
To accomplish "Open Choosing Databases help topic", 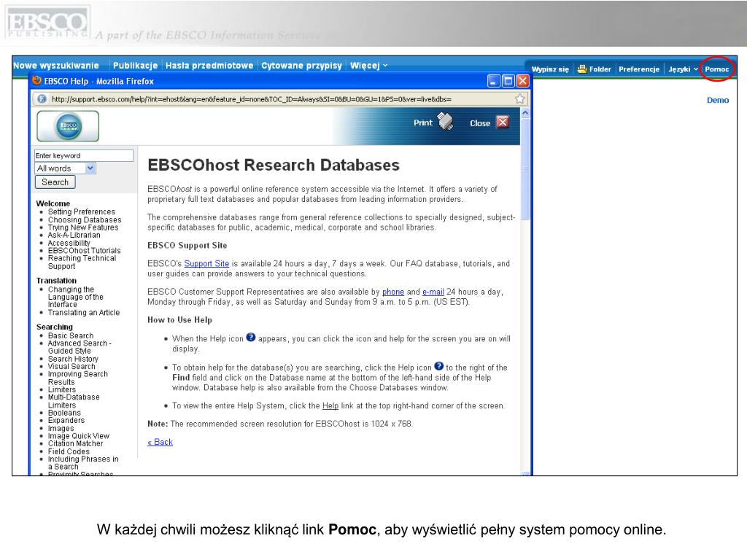I will pos(85,219).
